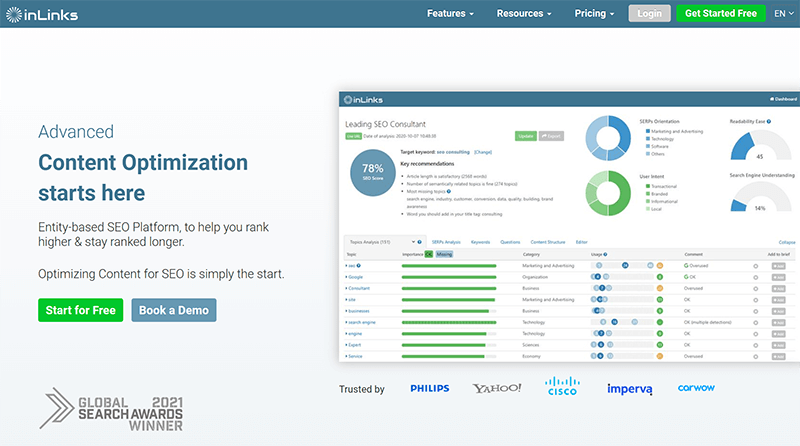
Task: Click the green User Intent donut chart
Action: tap(608, 193)
